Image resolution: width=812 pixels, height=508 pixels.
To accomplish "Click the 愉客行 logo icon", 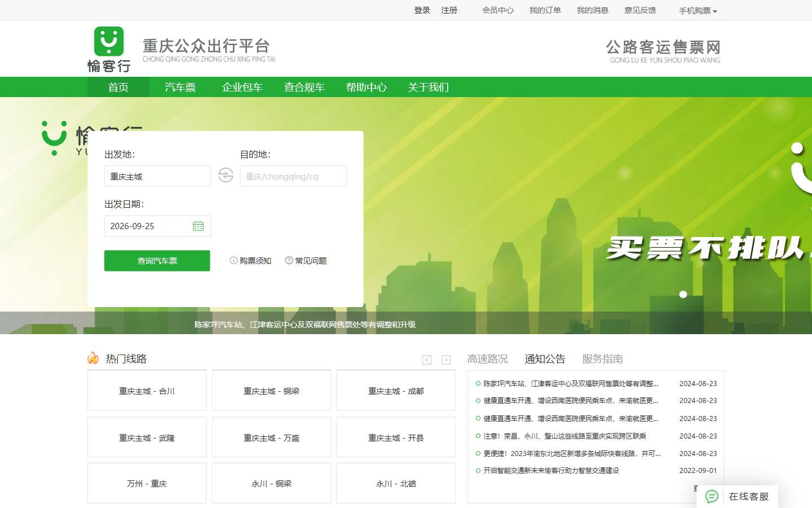I will click(109, 50).
